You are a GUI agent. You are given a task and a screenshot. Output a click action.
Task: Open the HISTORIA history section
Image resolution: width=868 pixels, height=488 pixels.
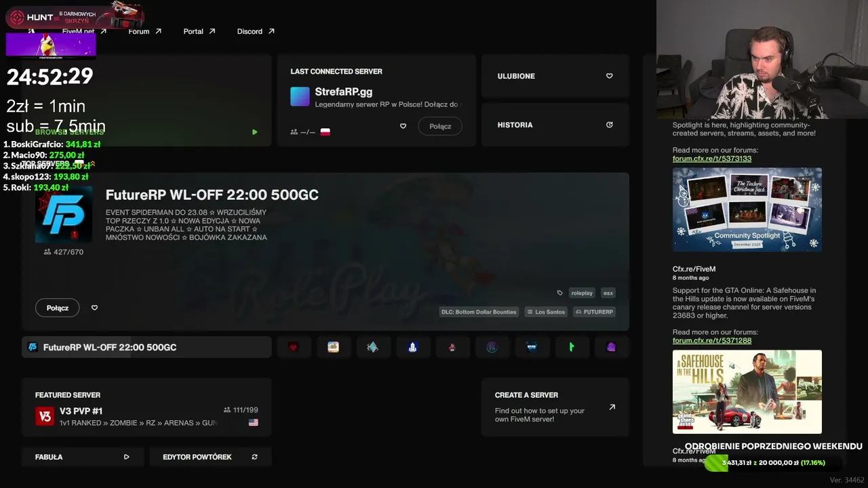click(x=555, y=125)
